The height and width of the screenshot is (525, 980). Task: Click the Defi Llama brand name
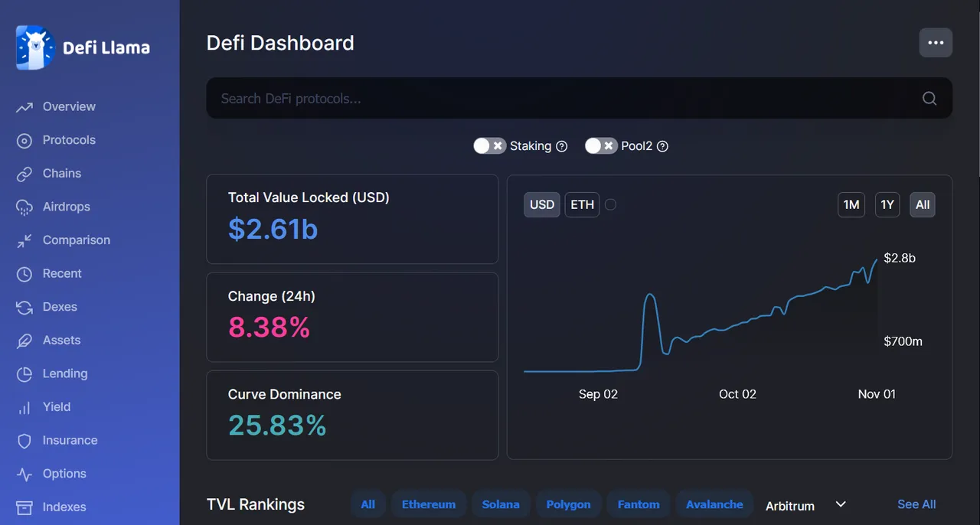pos(106,47)
